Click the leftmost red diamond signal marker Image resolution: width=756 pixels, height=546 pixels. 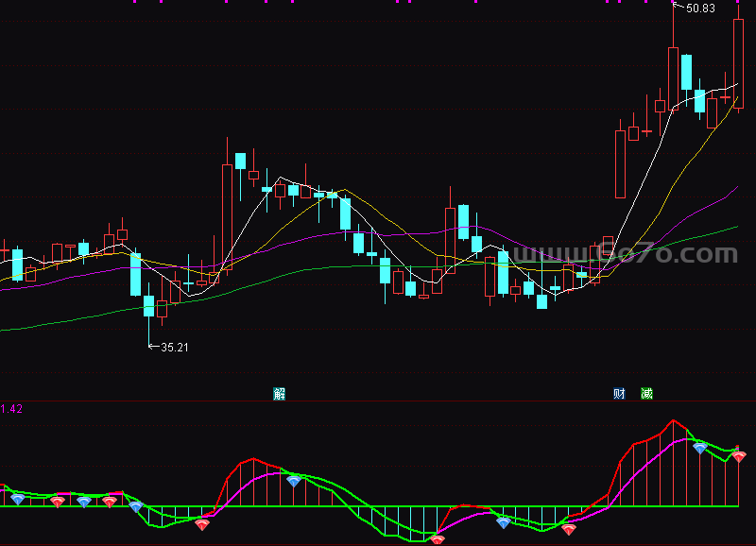coord(58,502)
